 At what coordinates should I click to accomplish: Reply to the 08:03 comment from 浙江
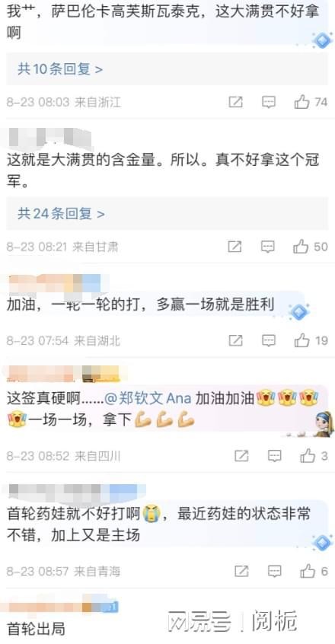coord(269,102)
